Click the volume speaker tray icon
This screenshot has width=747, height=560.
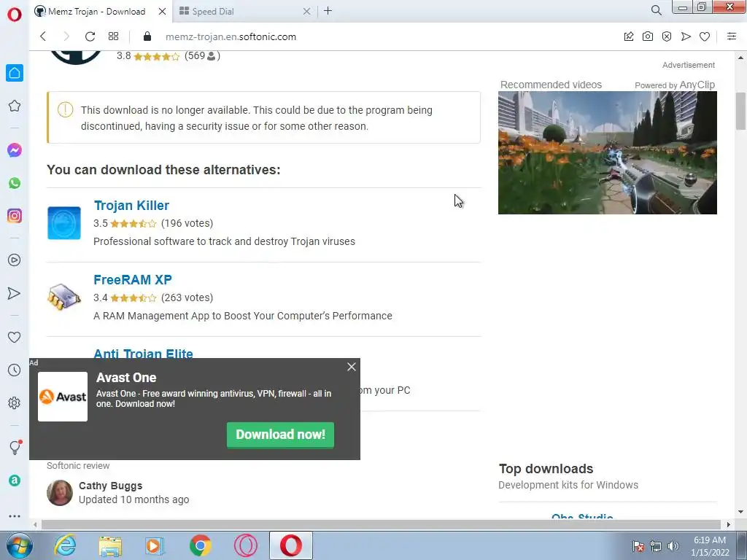(673, 546)
